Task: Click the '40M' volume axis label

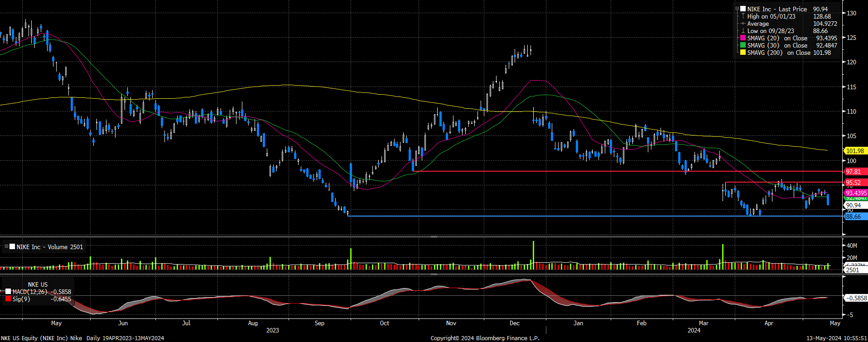Action: [x=852, y=246]
